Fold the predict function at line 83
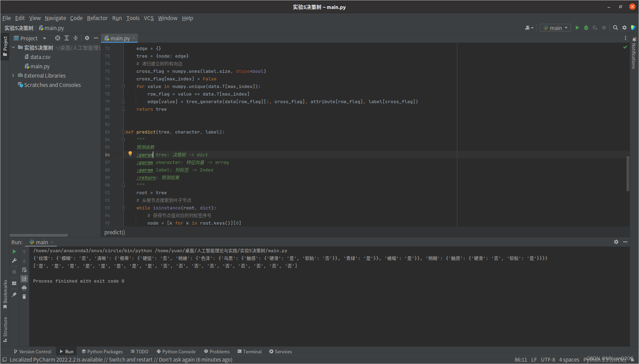Image resolution: width=639 pixels, height=364 pixels. click(x=123, y=132)
